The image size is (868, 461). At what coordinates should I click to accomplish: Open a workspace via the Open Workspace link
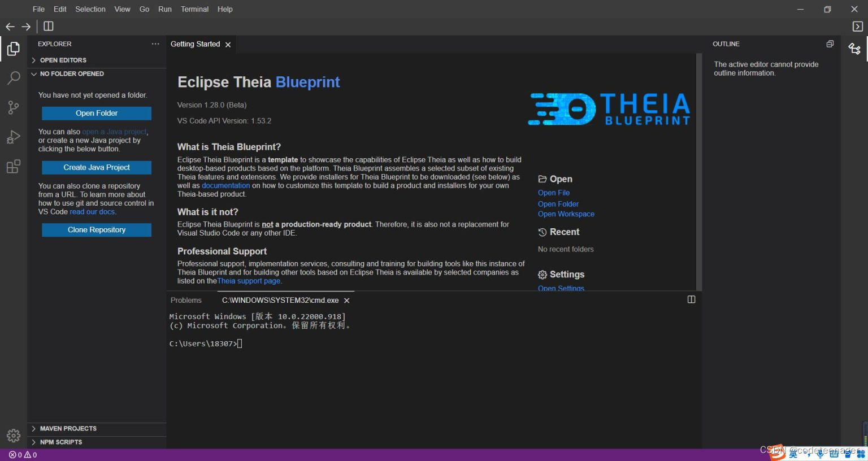click(x=566, y=214)
